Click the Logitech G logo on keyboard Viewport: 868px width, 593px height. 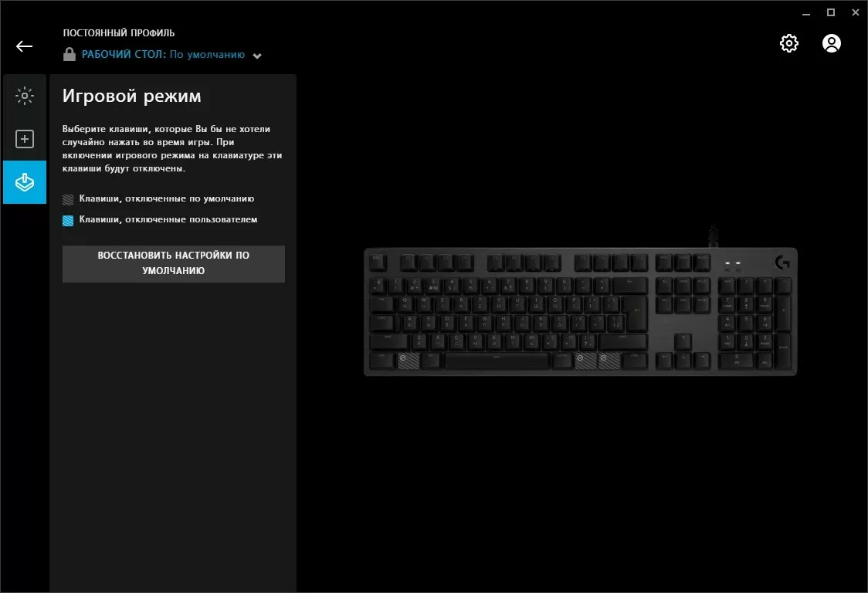point(782,263)
